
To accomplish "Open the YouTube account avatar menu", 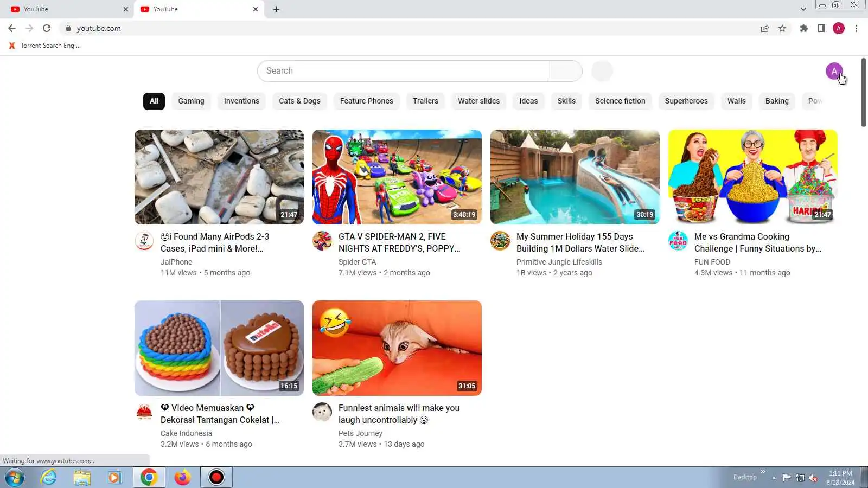I will click(x=834, y=71).
